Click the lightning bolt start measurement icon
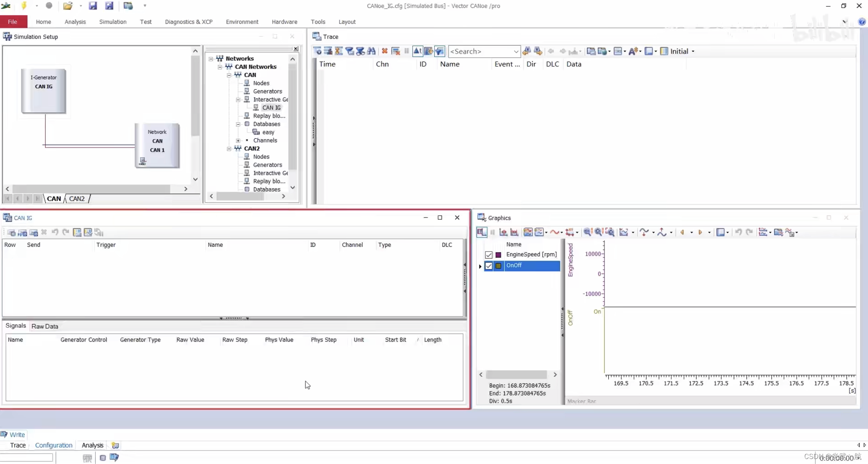This screenshot has height=464, width=868. click(24, 5)
